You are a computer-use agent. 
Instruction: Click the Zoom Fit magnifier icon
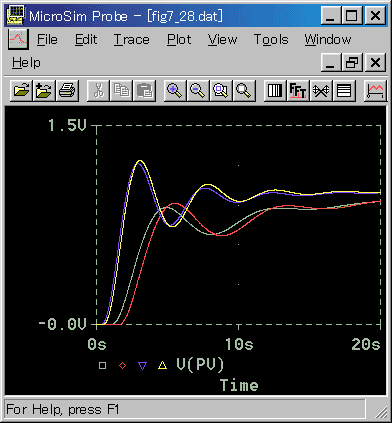(x=244, y=90)
